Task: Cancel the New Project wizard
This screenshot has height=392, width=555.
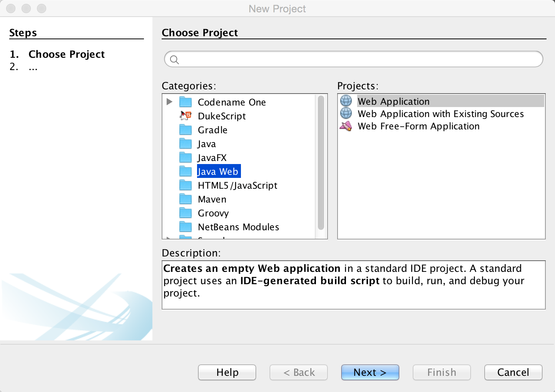Action: [513, 372]
